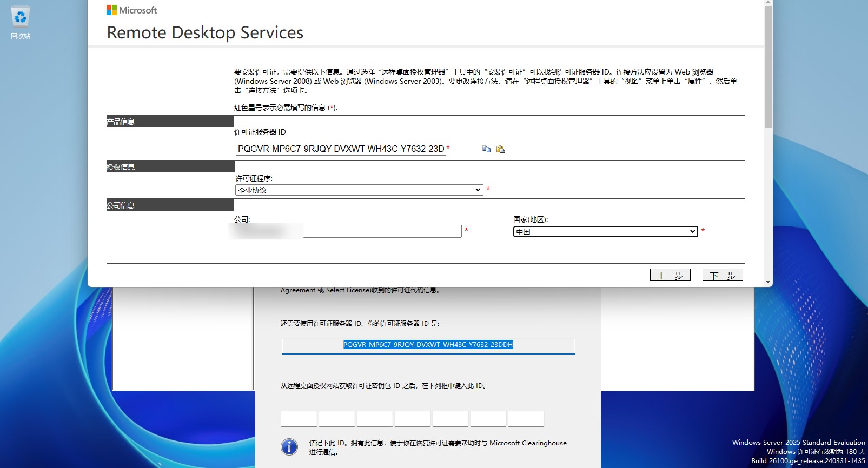868x468 pixels.
Task: Click the highlighted license server ID in the wizard
Action: click(428, 345)
